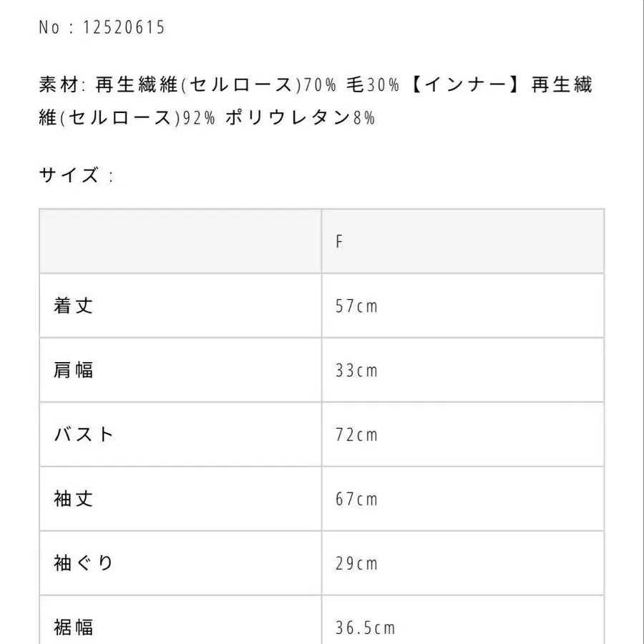Click the 72cm bust value
This screenshot has height=644, width=644.
(x=356, y=435)
